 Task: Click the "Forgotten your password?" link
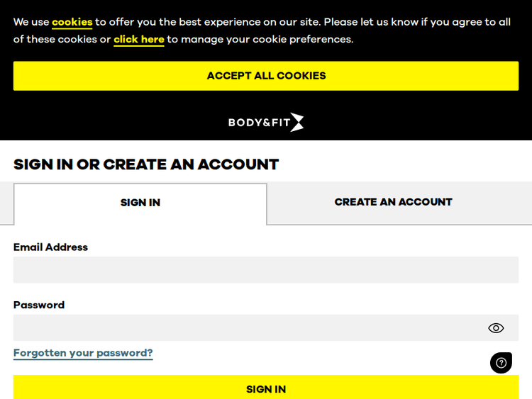point(83,353)
